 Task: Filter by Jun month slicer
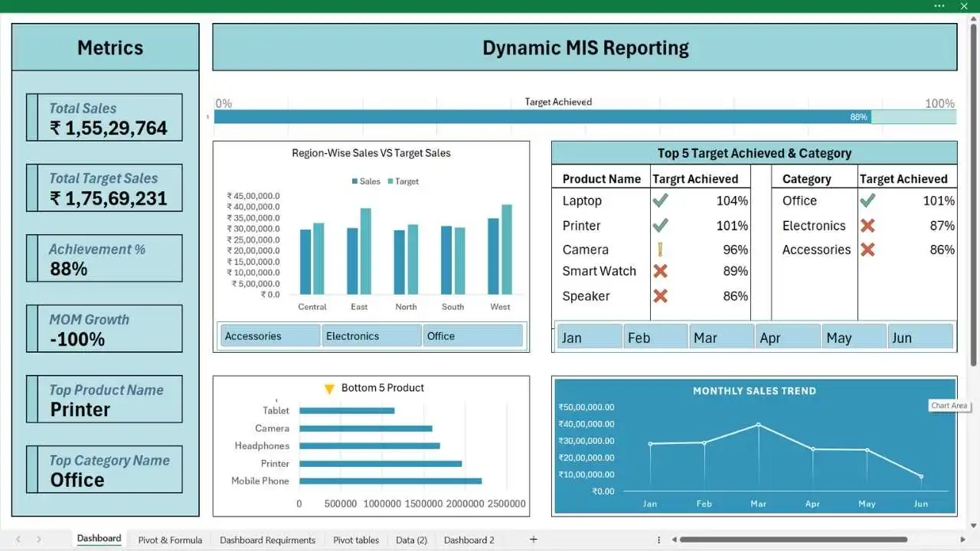920,337
